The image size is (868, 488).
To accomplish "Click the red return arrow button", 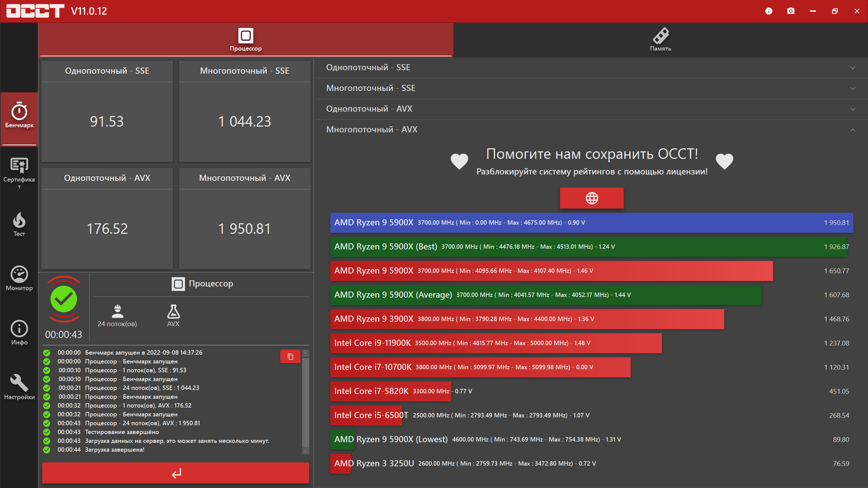I will 176,473.
